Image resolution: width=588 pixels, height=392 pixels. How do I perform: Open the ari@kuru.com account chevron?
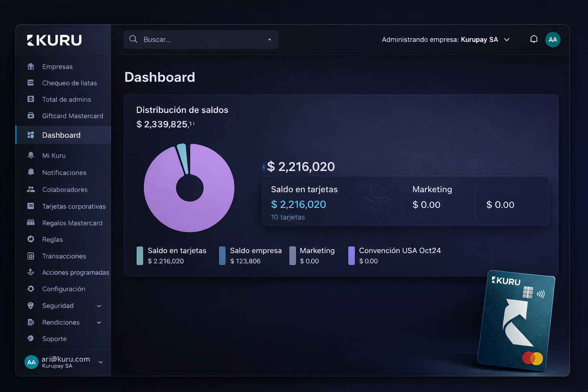(101, 362)
